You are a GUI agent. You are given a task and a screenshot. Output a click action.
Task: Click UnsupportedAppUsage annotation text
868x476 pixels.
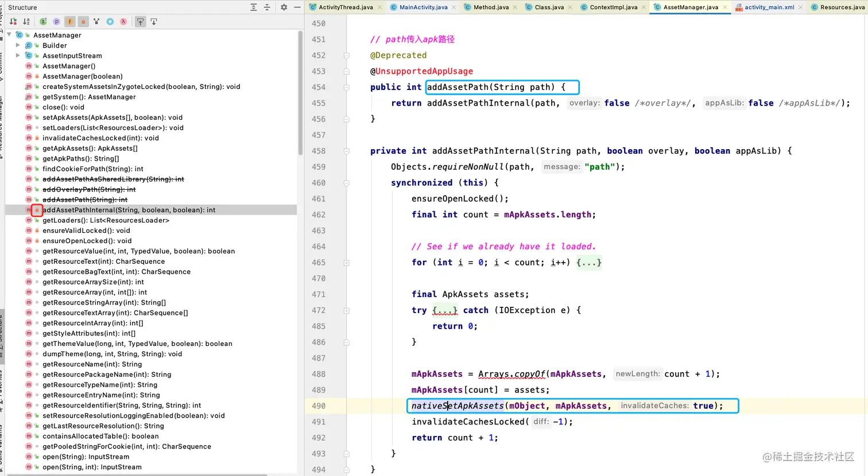tap(424, 71)
